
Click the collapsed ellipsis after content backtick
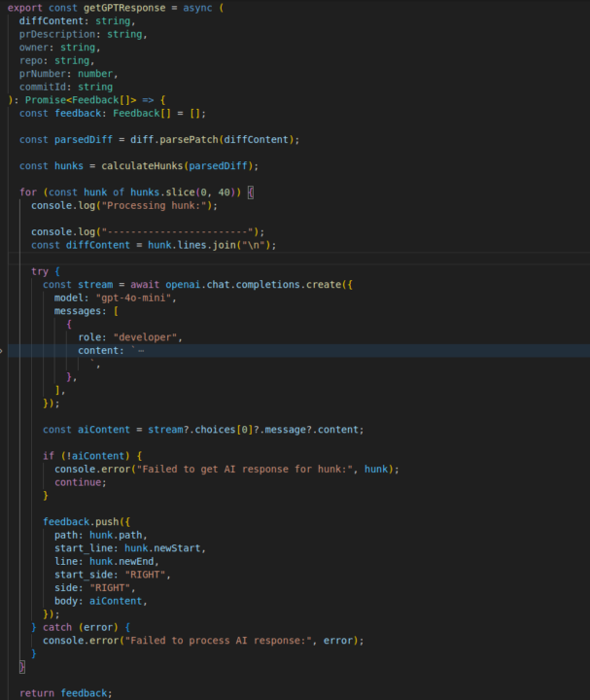(141, 350)
